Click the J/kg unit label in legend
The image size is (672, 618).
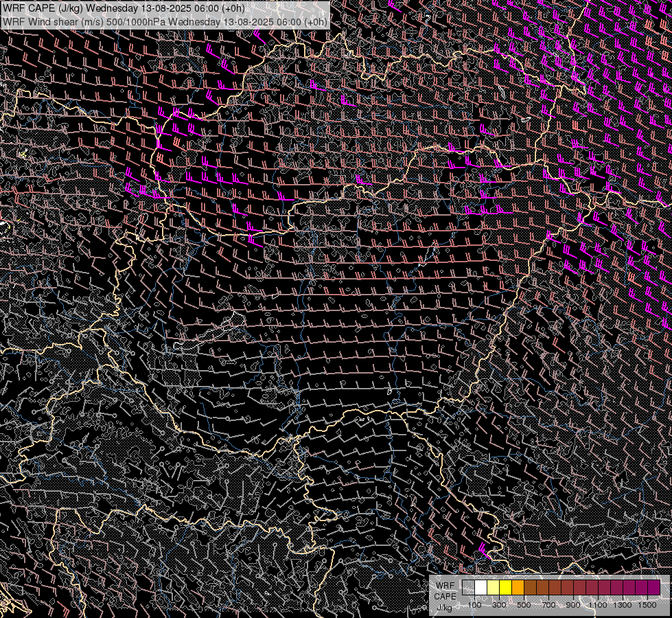(444, 608)
